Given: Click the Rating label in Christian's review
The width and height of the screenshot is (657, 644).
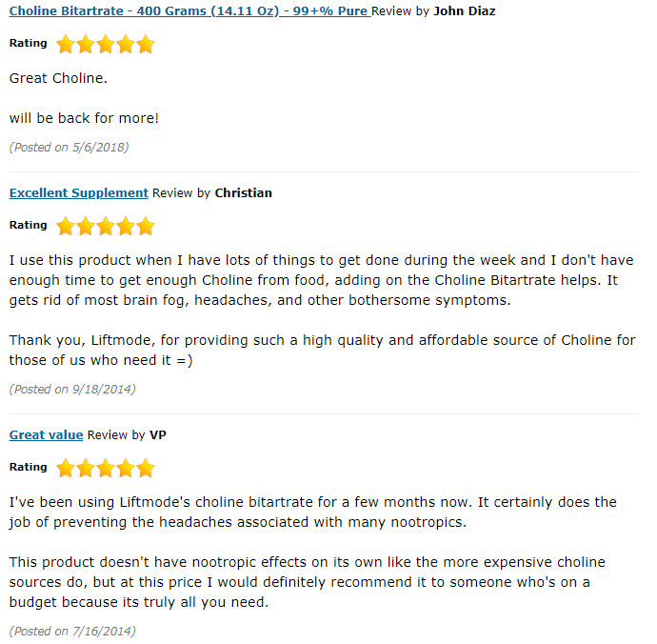Looking at the screenshot, I should click(x=28, y=225).
